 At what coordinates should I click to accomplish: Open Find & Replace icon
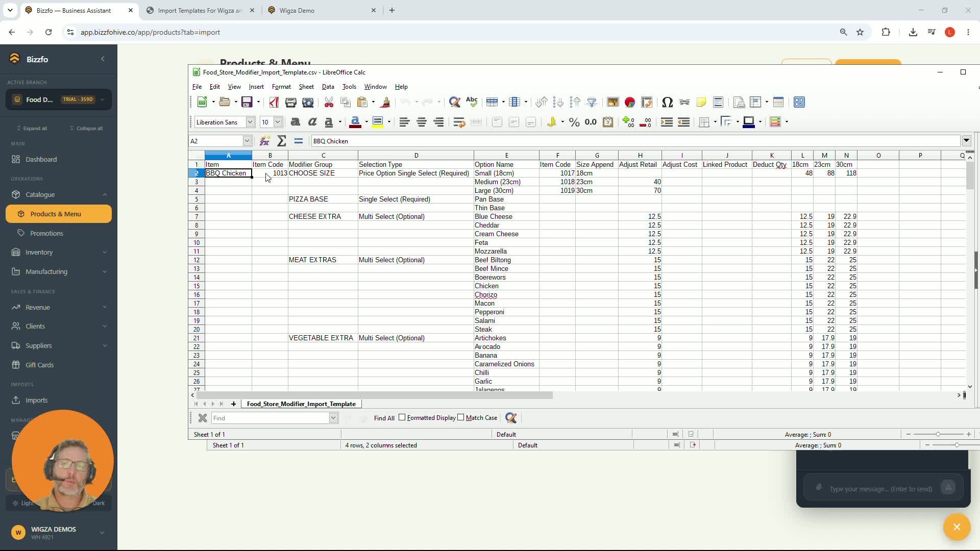pos(455,103)
